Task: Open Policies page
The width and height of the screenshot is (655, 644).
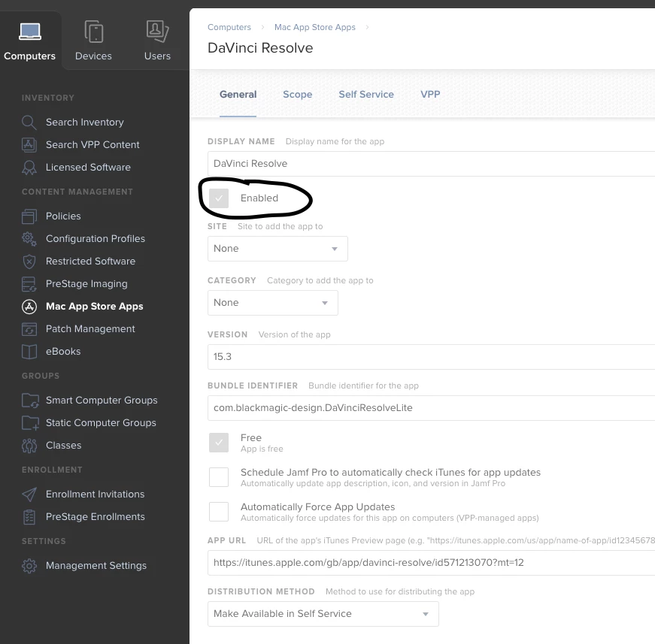Action: (x=63, y=216)
